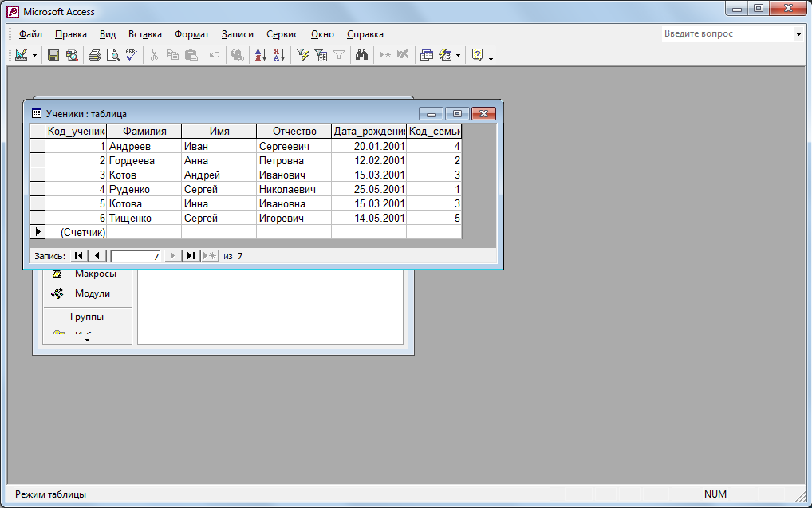Open the 'Введите вопрос' dropdown arrow
The height and width of the screenshot is (508, 812).
(798, 34)
